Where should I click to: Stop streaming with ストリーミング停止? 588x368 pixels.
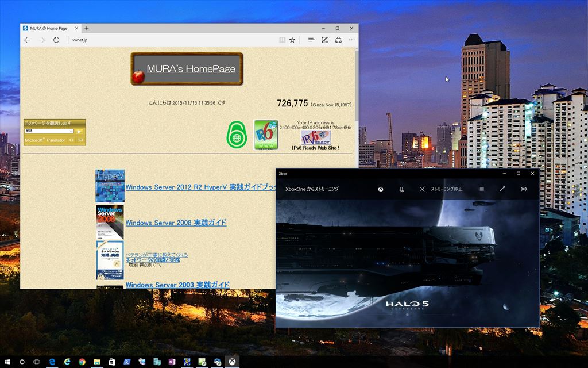[441, 189]
